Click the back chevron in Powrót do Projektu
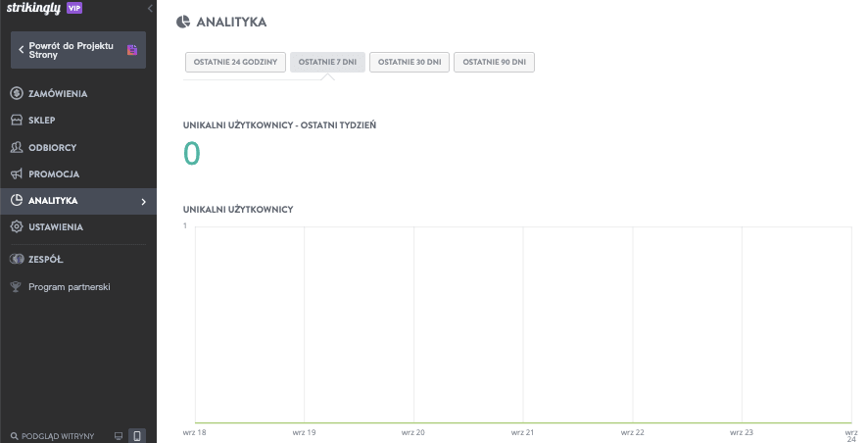 tap(21, 49)
